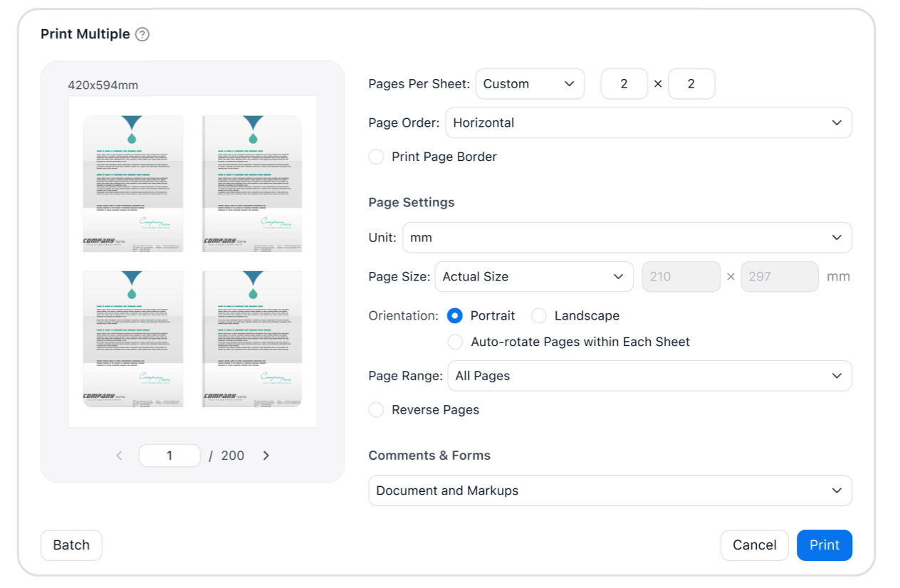
Task: Select Portrait orientation
Action: (455, 315)
